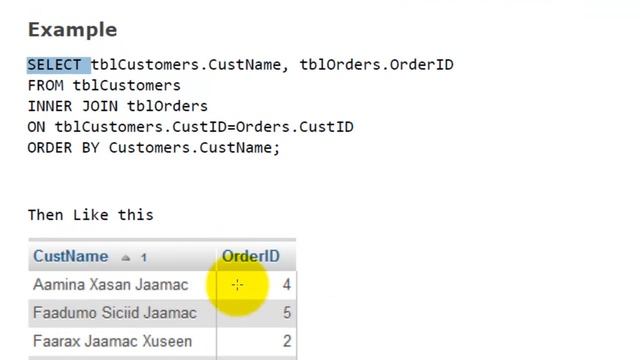Click the ORDER BY Customers.CustName line

click(154, 148)
